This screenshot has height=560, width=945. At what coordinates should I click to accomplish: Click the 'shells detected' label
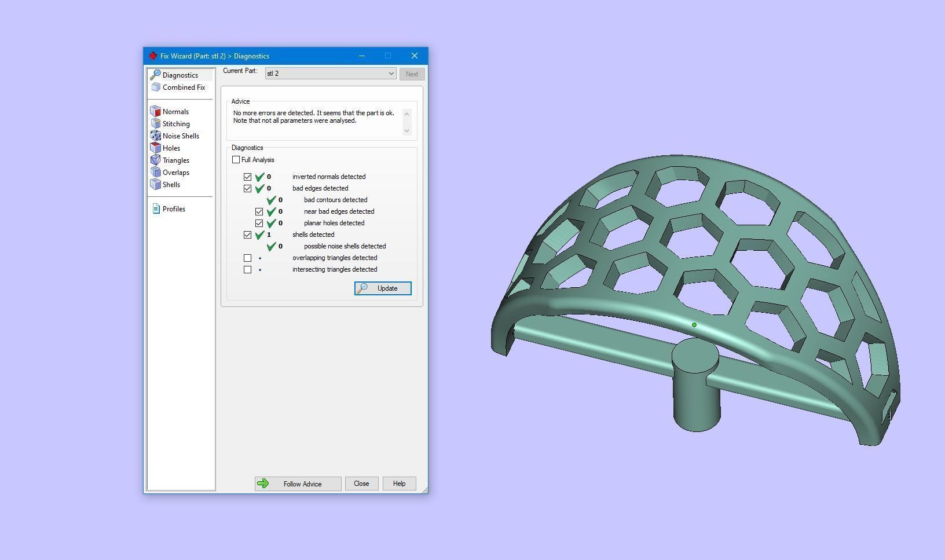pyautogui.click(x=313, y=235)
